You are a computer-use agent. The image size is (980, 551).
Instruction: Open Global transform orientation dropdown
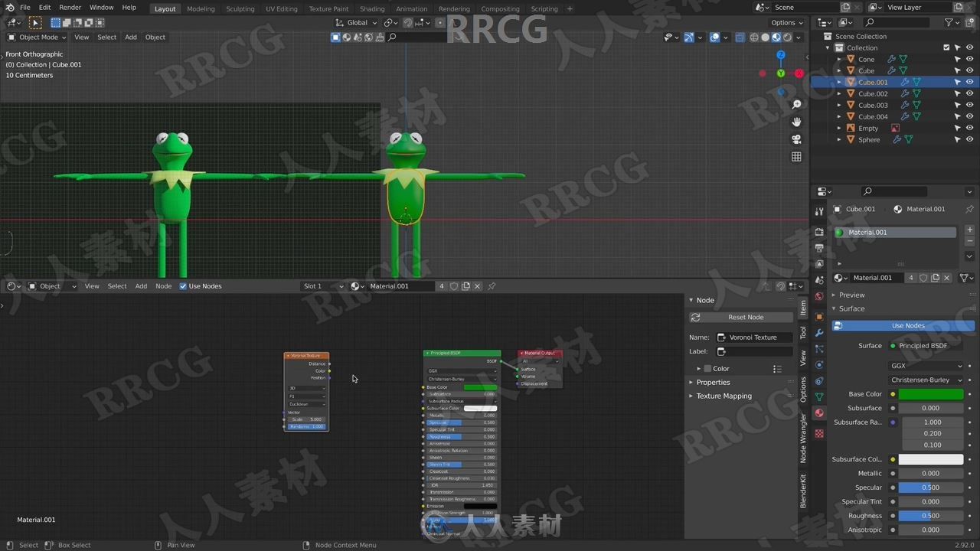(358, 23)
